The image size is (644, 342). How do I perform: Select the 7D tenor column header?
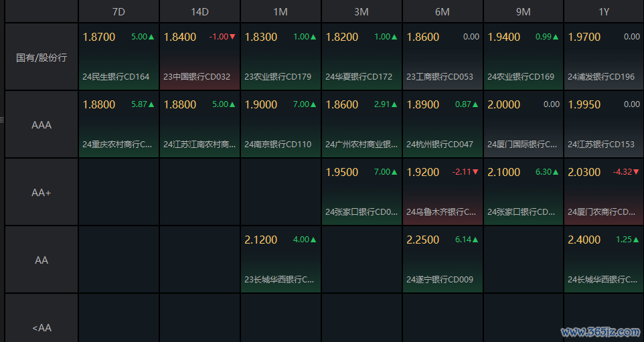[118, 11]
